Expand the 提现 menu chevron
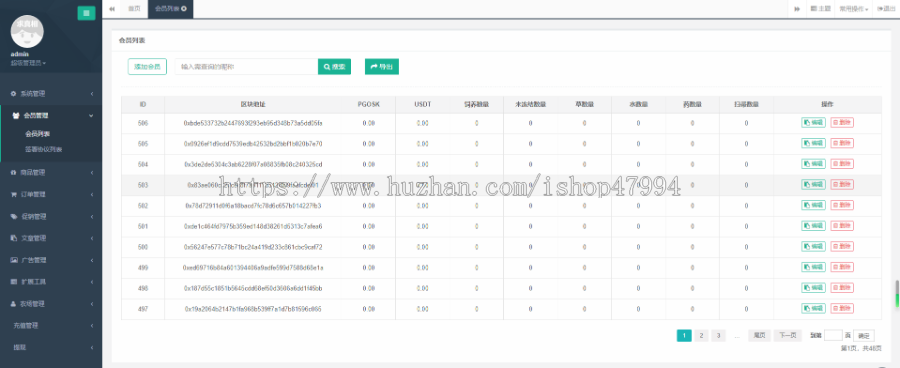Image resolution: width=900 pixels, height=368 pixels. point(92,347)
